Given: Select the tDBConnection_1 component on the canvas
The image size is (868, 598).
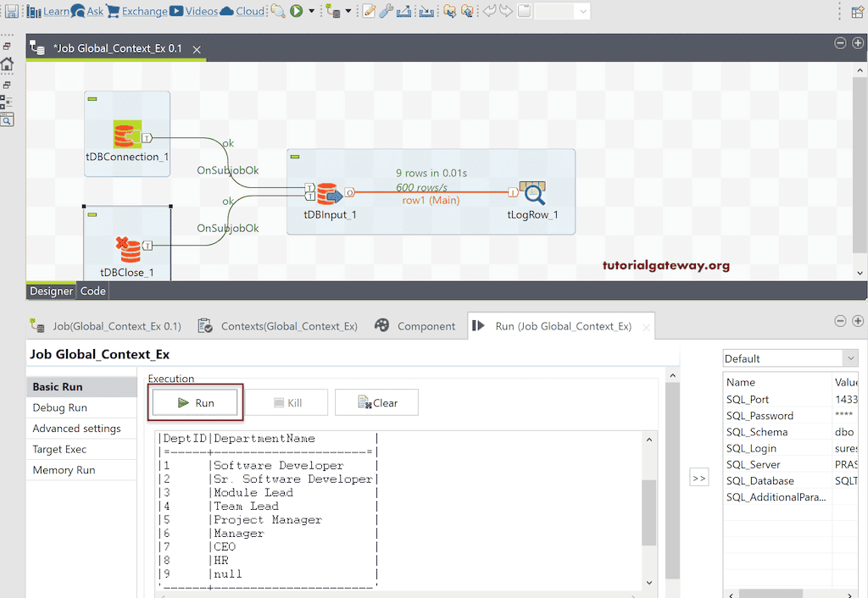Looking at the screenshot, I should click(x=127, y=136).
